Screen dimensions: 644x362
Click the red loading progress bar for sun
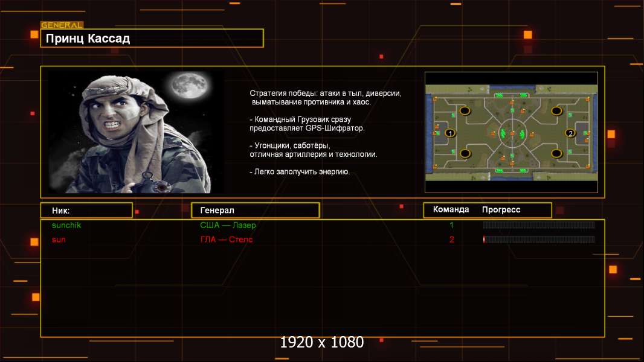pyautogui.click(x=539, y=240)
